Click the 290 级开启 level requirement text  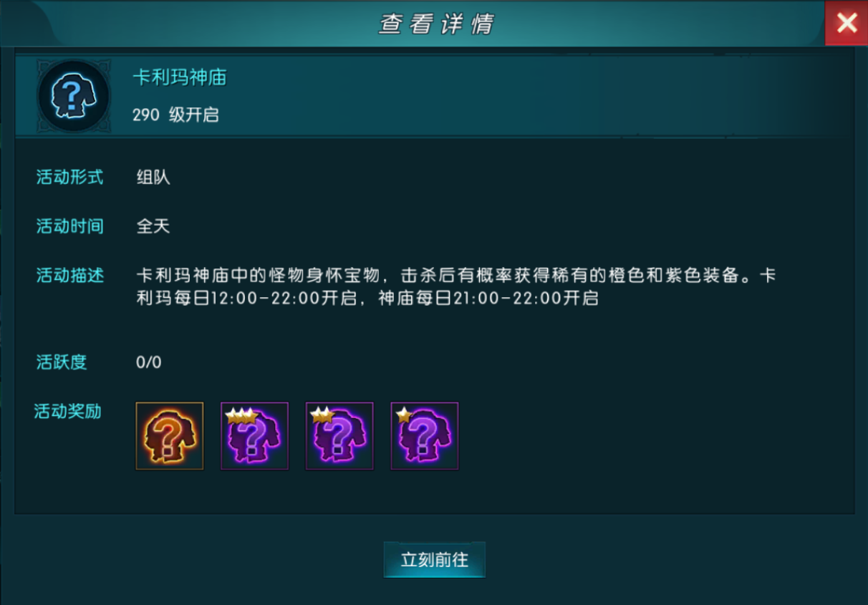point(175,115)
